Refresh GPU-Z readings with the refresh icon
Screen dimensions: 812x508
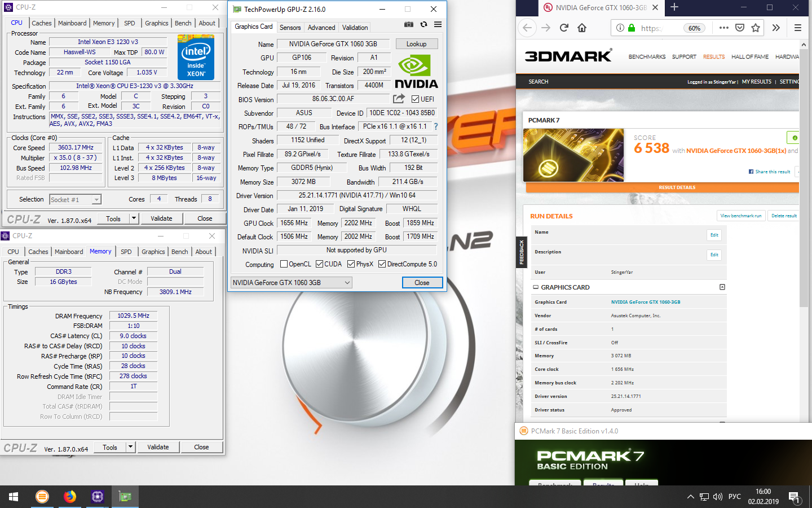click(423, 24)
